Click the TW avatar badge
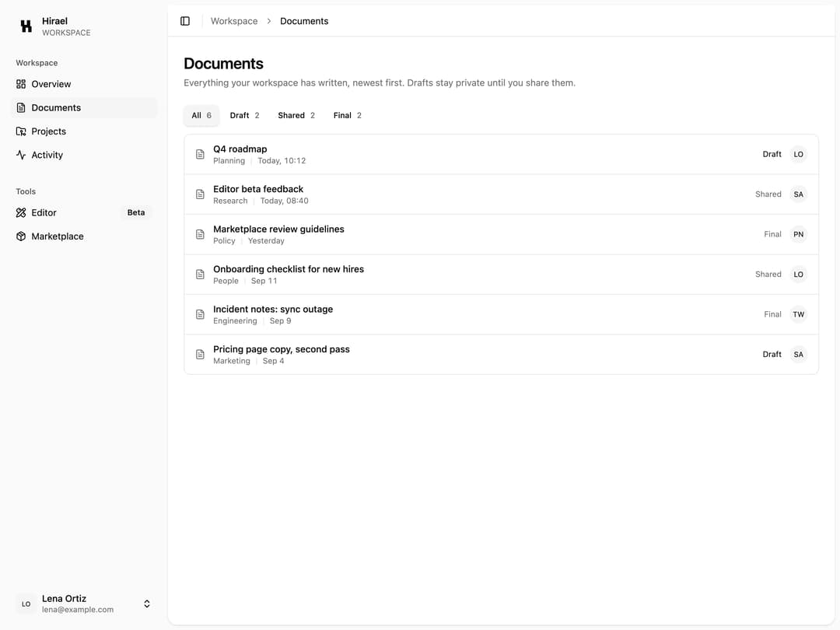840x630 pixels. pyautogui.click(x=798, y=314)
